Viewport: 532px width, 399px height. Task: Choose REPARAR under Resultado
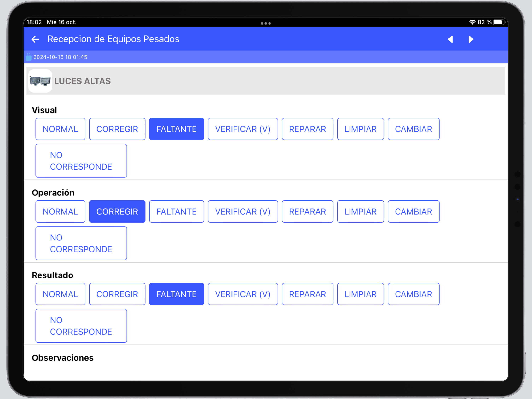point(308,294)
